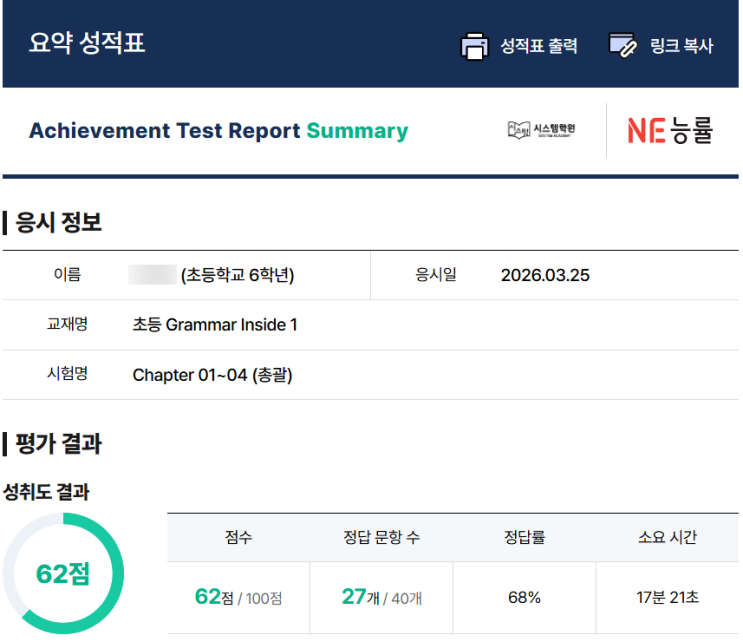Image resolution: width=743 pixels, height=642 pixels.
Task: Click the 점수 column header
Action: (x=239, y=537)
